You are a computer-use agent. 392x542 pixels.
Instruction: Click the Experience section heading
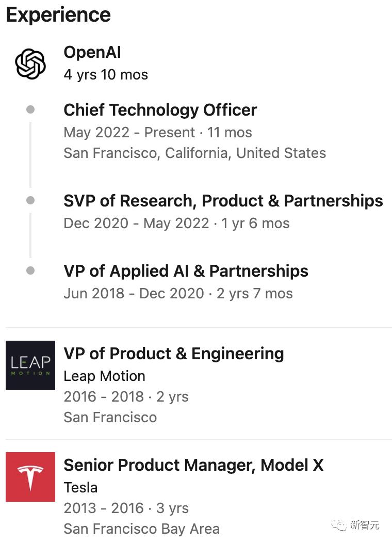point(58,14)
